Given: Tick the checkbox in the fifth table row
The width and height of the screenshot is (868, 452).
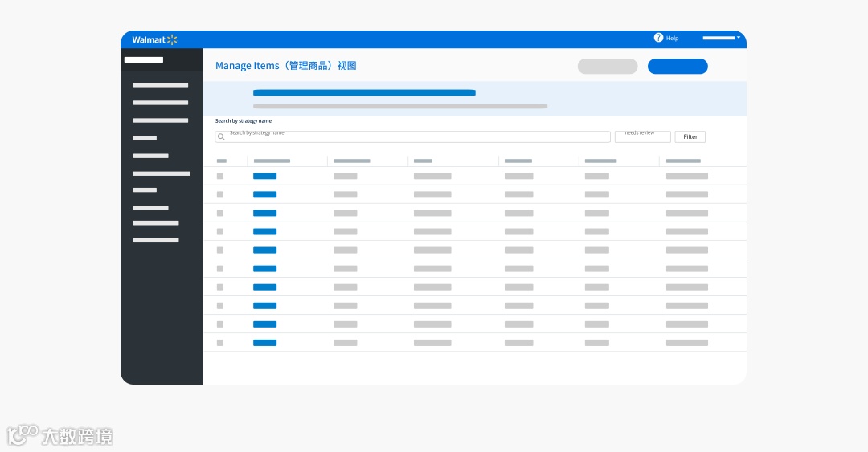Looking at the screenshot, I should [219, 250].
